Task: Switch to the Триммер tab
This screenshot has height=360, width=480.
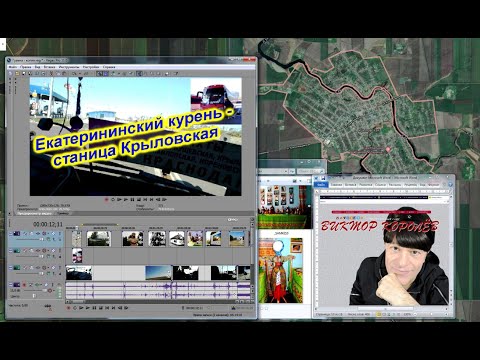Action: [63, 213]
